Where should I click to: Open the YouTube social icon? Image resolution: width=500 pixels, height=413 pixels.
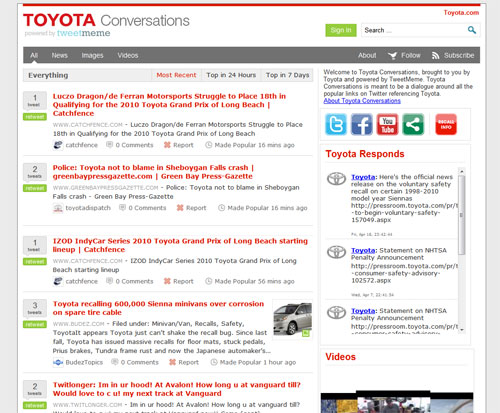387,124
